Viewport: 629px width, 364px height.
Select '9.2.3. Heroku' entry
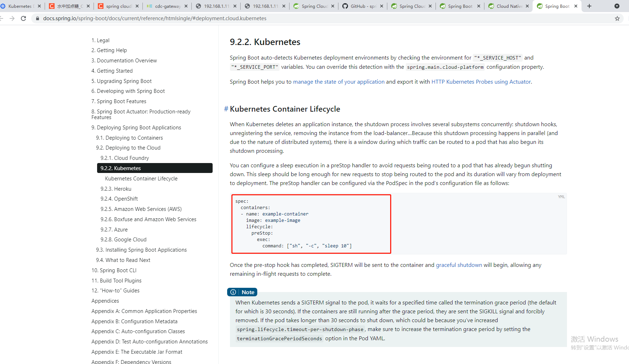point(116,189)
